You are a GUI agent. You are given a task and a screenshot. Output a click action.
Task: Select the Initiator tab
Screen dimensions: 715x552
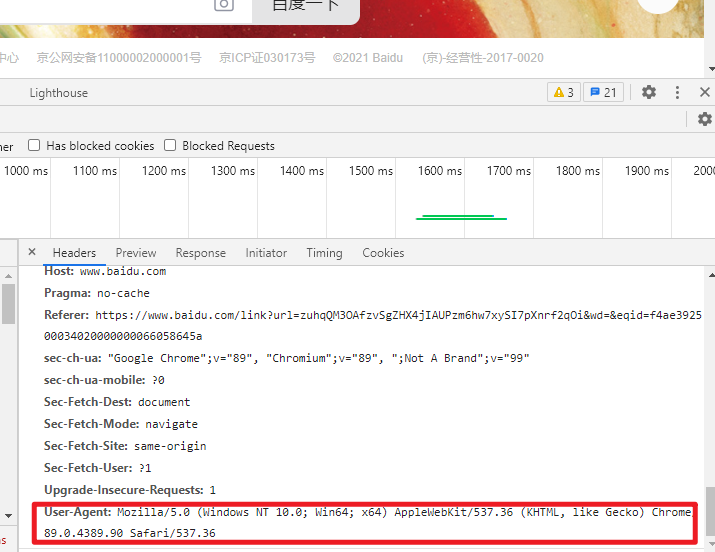click(266, 253)
